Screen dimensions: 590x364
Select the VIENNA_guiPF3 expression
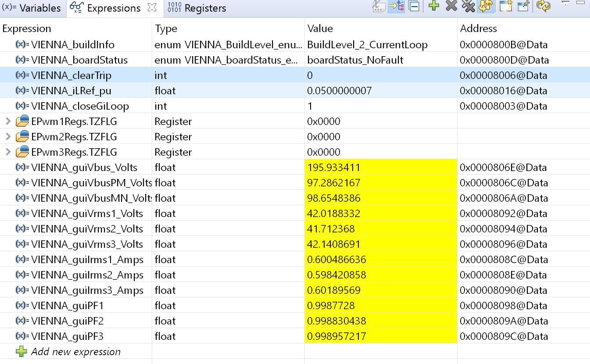point(68,336)
